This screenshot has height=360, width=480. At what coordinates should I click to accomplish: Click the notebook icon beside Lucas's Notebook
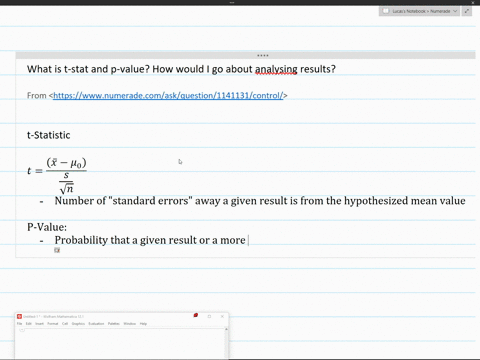click(386, 11)
